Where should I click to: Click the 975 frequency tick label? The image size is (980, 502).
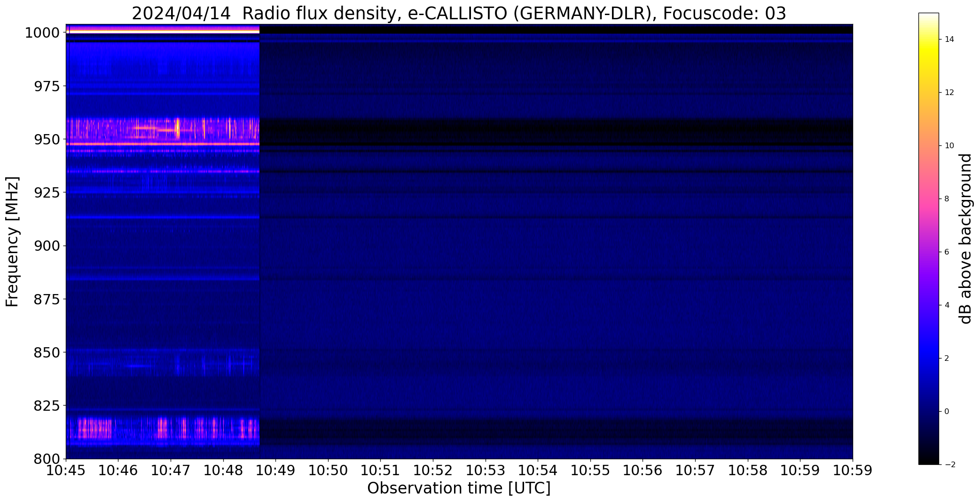pos(47,86)
